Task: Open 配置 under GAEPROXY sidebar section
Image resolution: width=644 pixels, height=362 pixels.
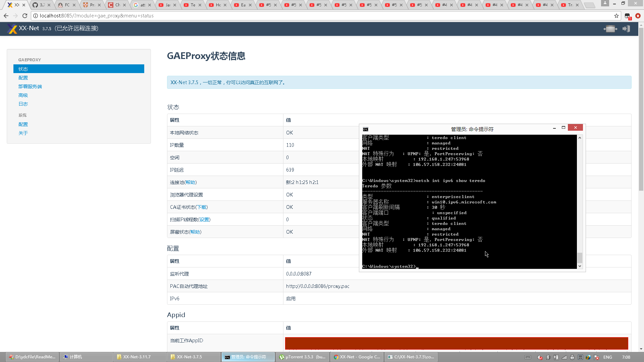Action: pyautogui.click(x=23, y=78)
